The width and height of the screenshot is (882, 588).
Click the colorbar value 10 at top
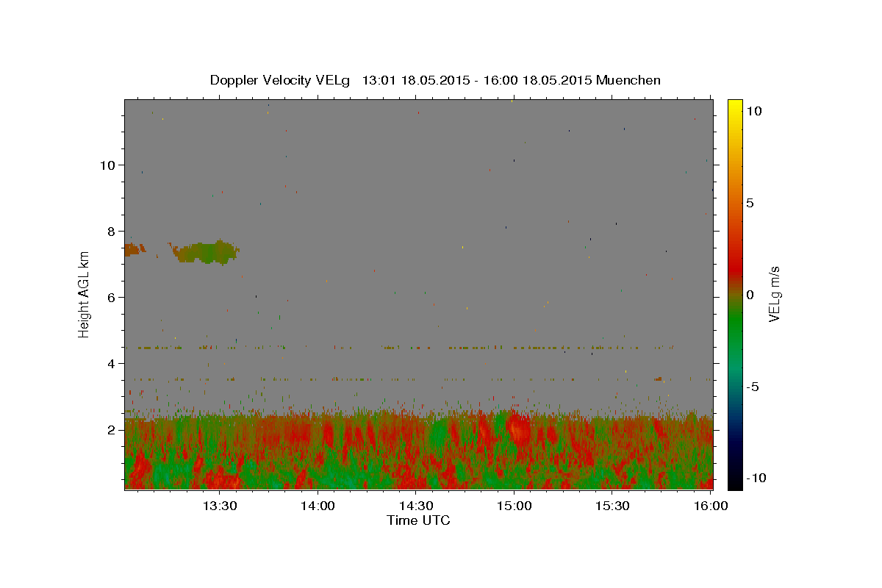[754, 111]
